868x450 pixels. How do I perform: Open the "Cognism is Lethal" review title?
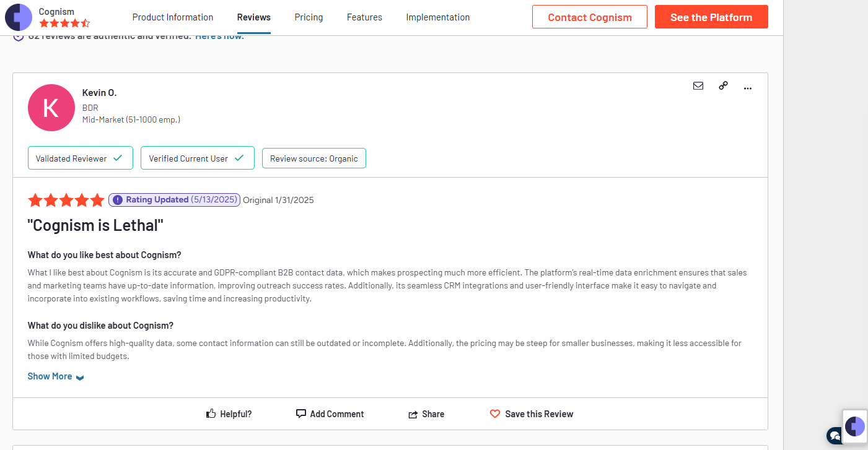pyautogui.click(x=95, y=225)
